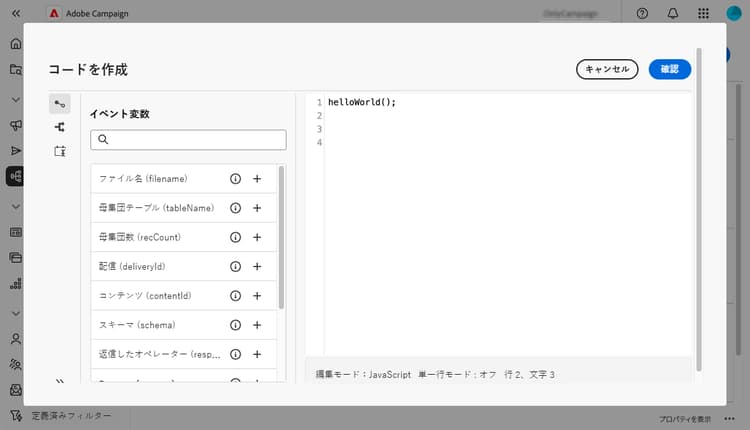Open the third sidebar tab icon in dialog
Image resolution: width=750 pixels, height=430 pixels.
point(60,151)
